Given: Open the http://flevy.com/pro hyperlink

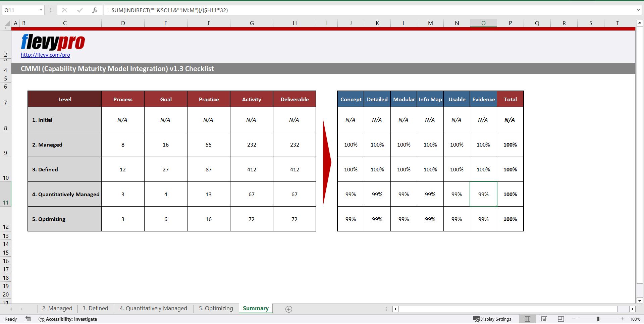Looking at the screenshot, I should pos(45,55).
